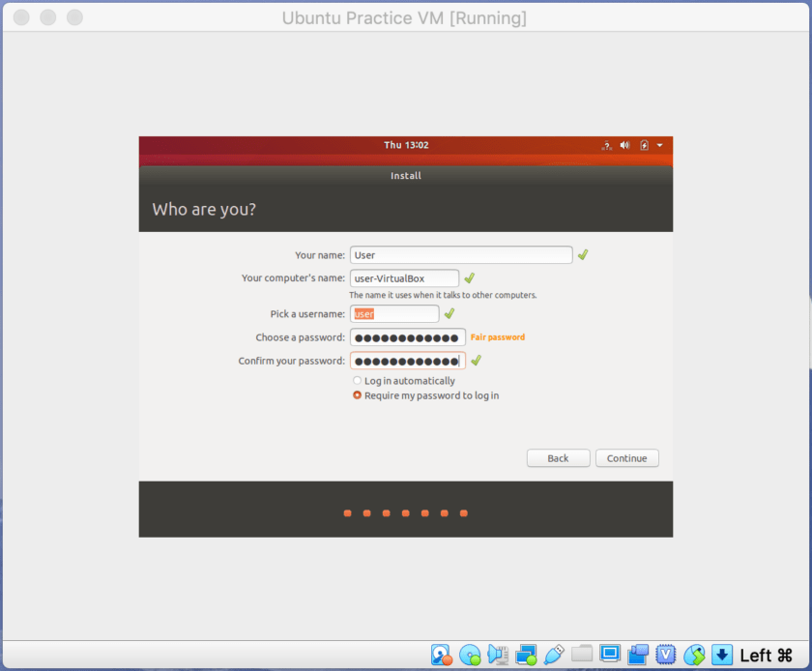Click the 'Your computer's name:' label

(293, 278)
